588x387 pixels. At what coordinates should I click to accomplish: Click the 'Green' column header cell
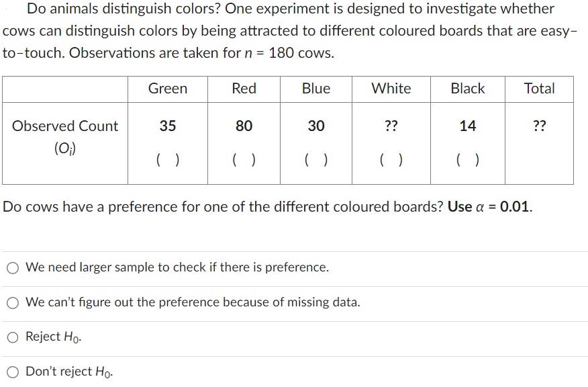pyautogui.click(x=166, y=89)
